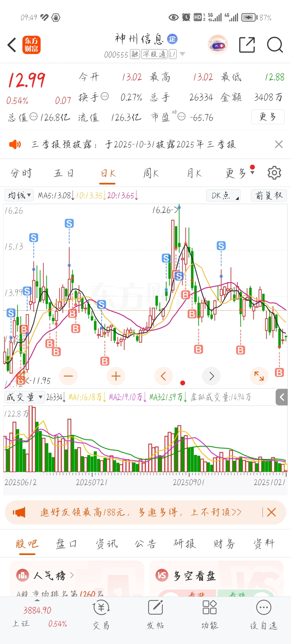This screenshot has height=644, width=291.
Task: Zoom out chart with minus button
Action: click(68, 376)
